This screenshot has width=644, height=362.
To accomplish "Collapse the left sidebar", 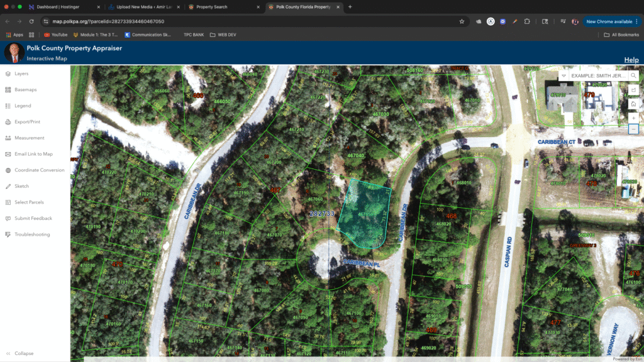I will (24, 353).
